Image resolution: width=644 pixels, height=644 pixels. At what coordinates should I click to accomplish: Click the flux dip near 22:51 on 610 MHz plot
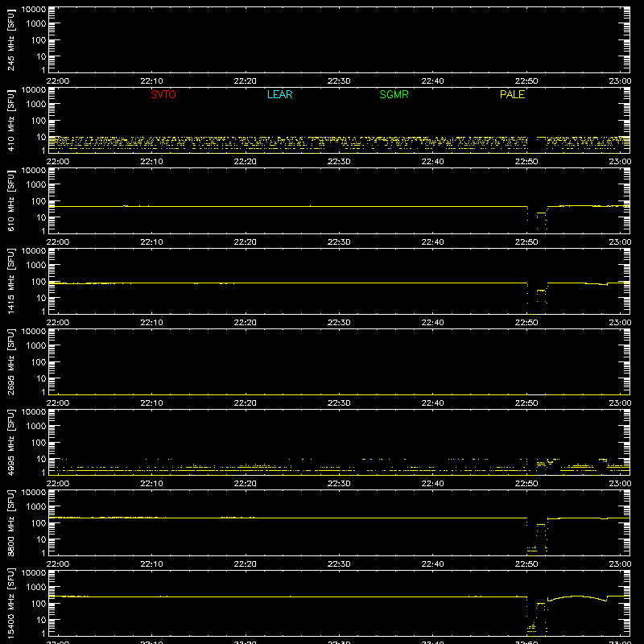pos(538,217)
